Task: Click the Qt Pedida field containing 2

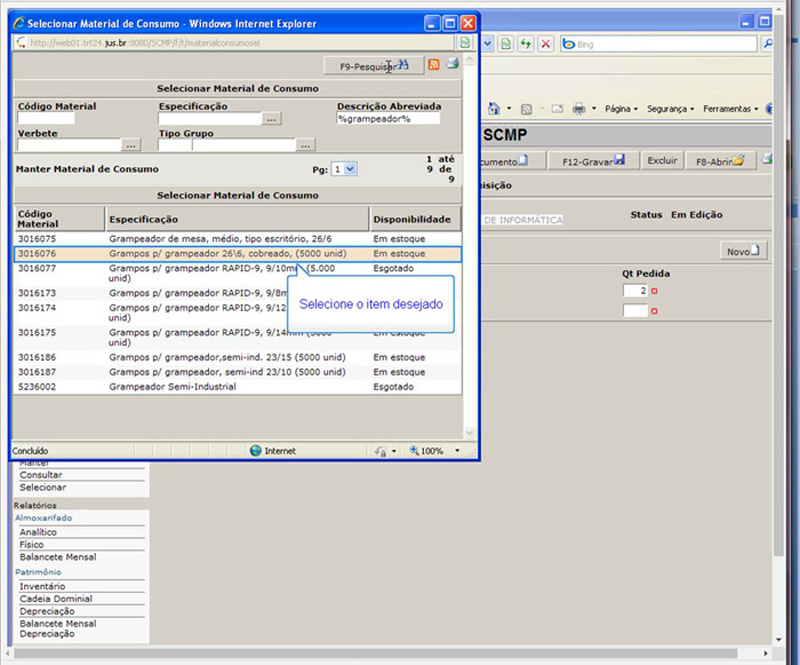Action: 635,291
